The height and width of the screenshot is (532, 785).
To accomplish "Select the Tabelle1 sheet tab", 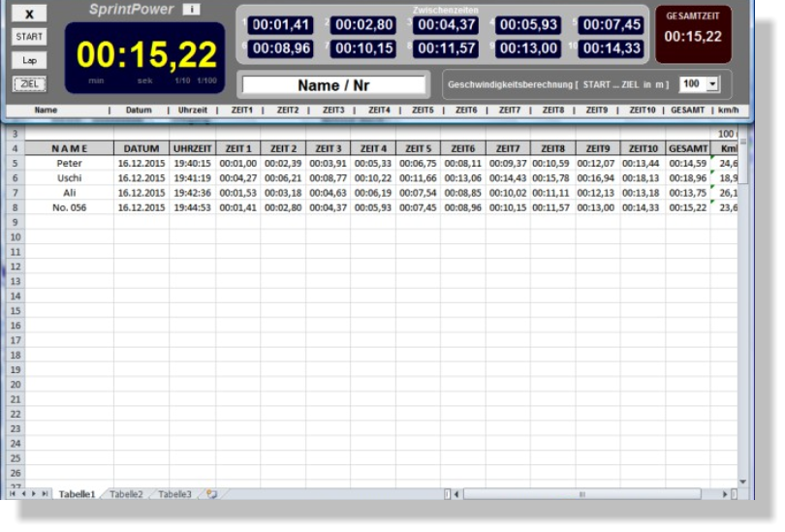I will click(x=77, y=494).
